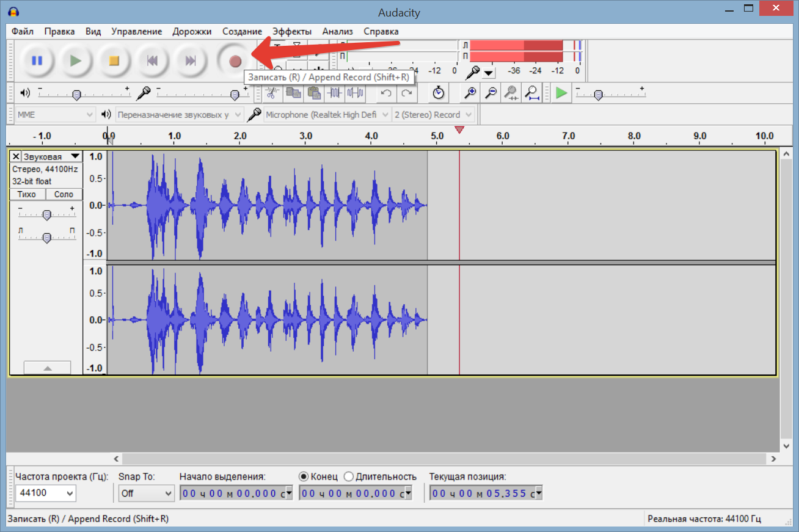The image size is (799, 532).
Task: Undo the last action with the Undo arrow
Action: (386, 93)
